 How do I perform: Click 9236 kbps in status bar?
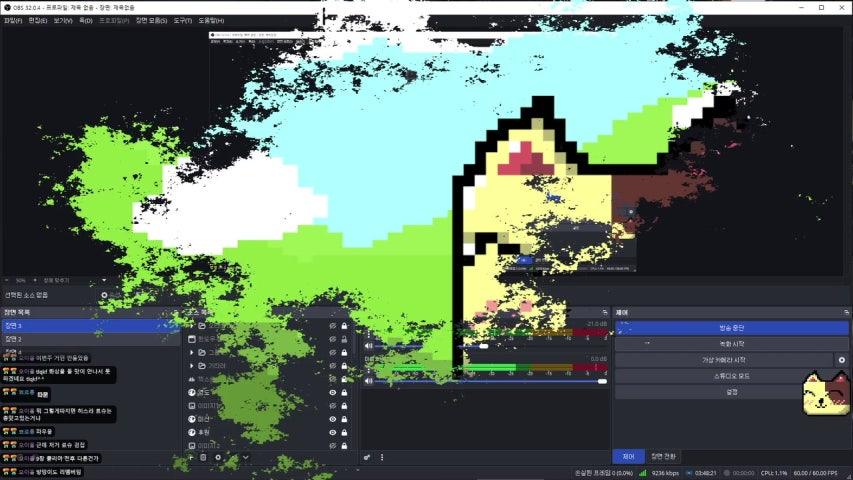[665, 473]
